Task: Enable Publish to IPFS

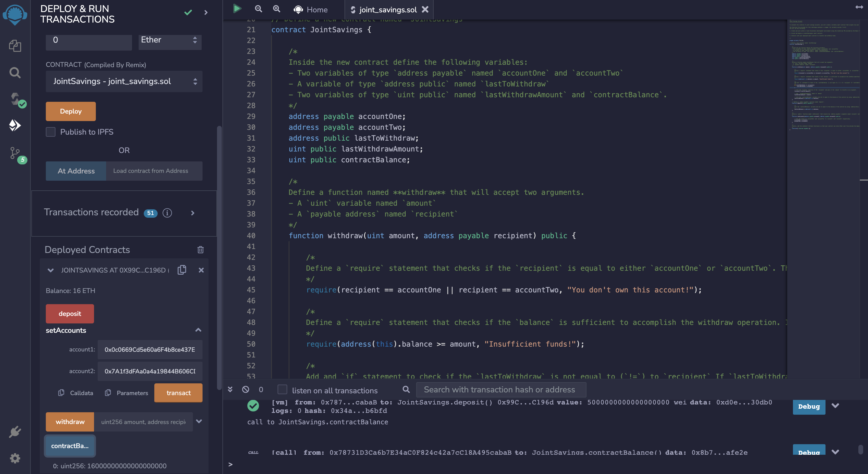Action: click(51, 132)
